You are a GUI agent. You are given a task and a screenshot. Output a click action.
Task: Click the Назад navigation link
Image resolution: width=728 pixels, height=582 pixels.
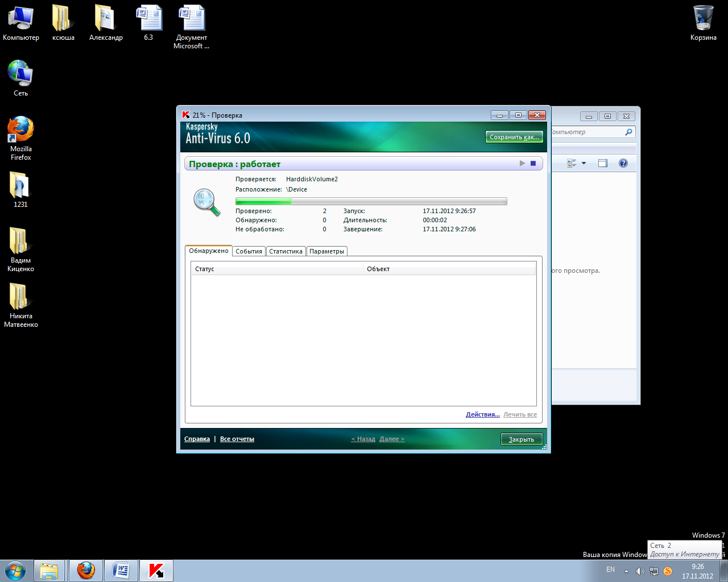tap(363, 439)
